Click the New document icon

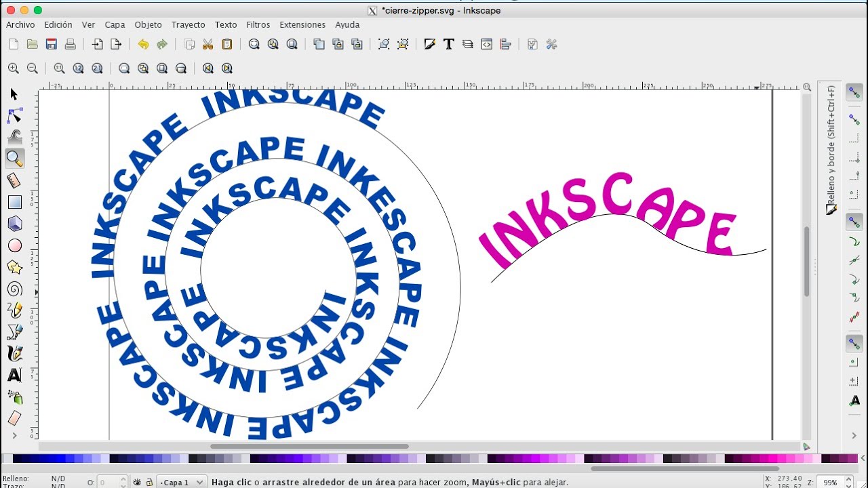pos(13,44)
